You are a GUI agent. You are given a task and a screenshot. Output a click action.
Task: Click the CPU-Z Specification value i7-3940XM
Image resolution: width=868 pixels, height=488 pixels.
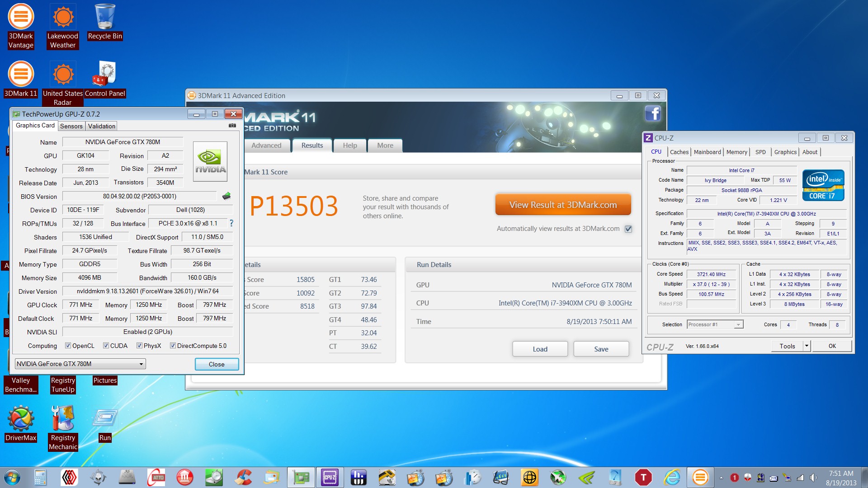click(767, 214)
